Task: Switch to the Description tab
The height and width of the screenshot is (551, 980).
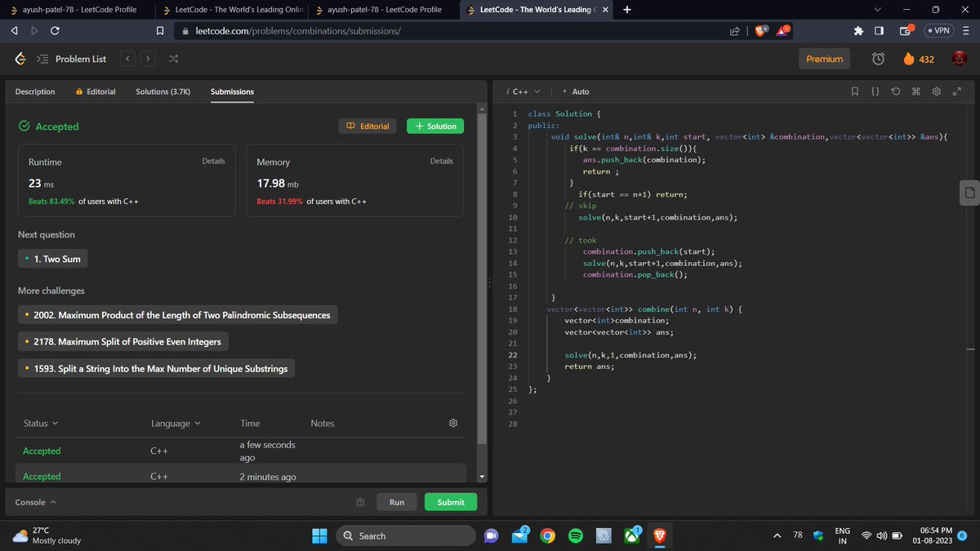Action: 34,91
